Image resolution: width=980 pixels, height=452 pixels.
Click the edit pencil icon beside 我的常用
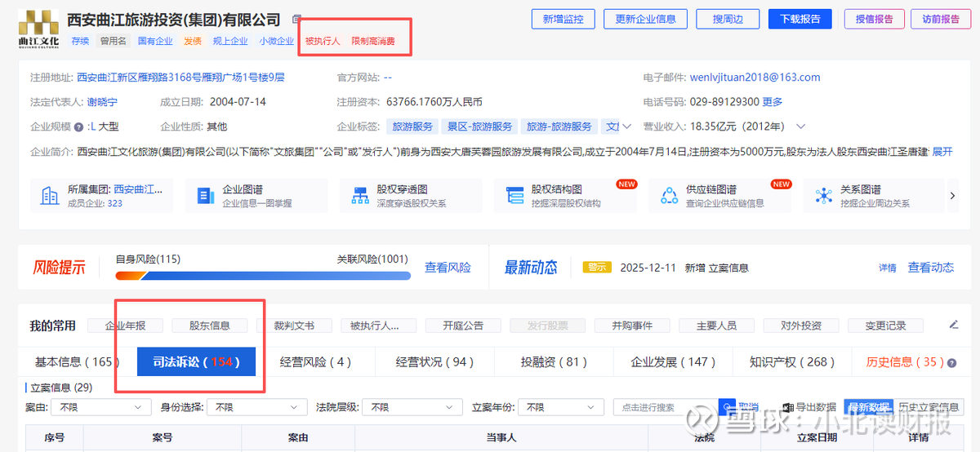pyautogui.click(x=954, y=325)
